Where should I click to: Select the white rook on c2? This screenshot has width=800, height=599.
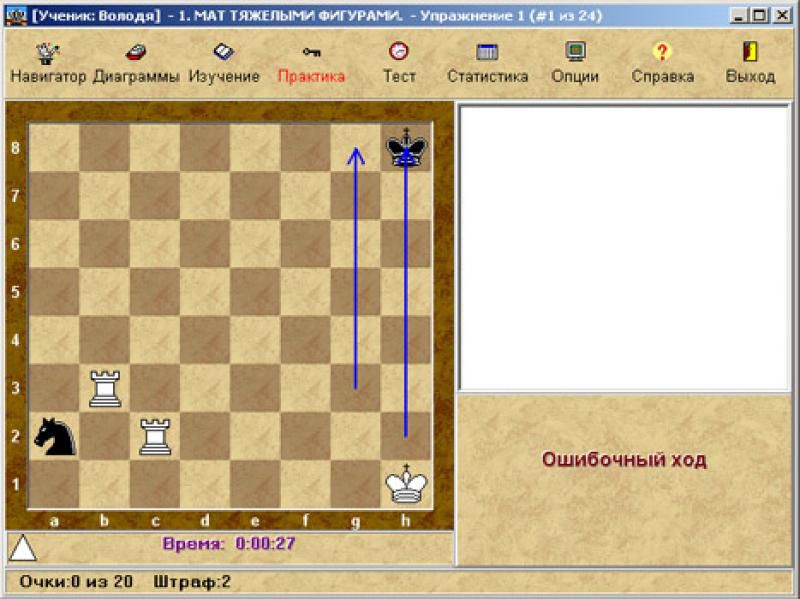(155, 437)
